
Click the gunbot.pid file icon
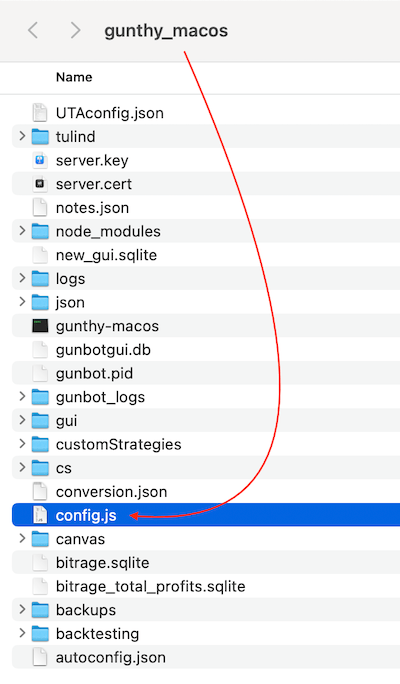40,373
